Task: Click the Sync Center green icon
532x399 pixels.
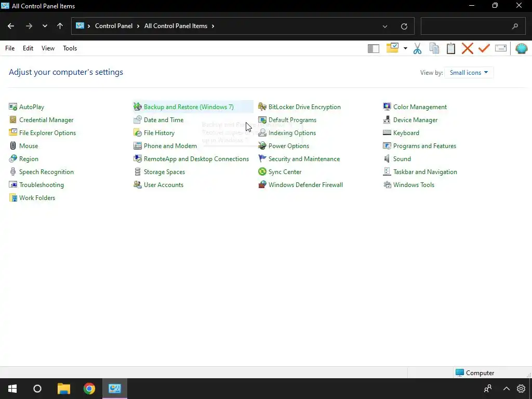Action: [262, 171]
